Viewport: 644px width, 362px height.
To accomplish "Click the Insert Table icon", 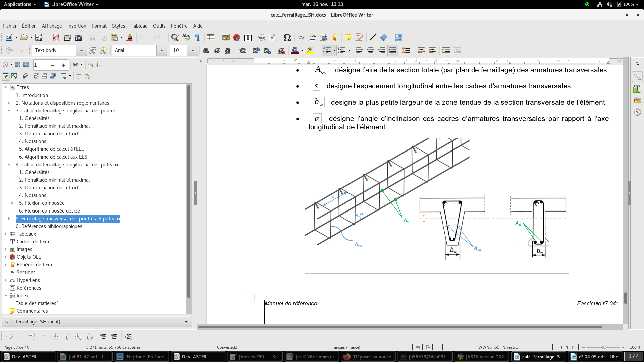I will [x=210, y=37].
